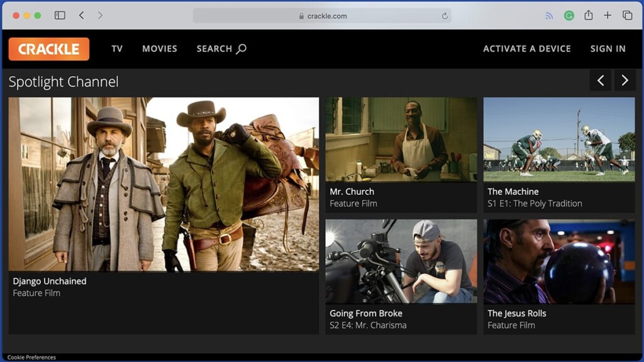Image resolution: width=644 pixels, height=362 pixels.
Task: Open the Safari share menu
Action: [589, 15]
